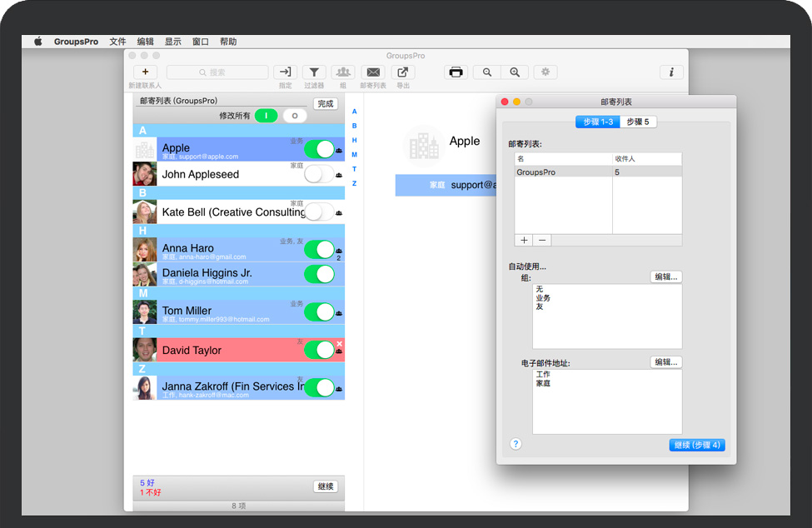Turn on Kate Bell's switch
The image size is (812, 528).
click(x=319, y=212)
